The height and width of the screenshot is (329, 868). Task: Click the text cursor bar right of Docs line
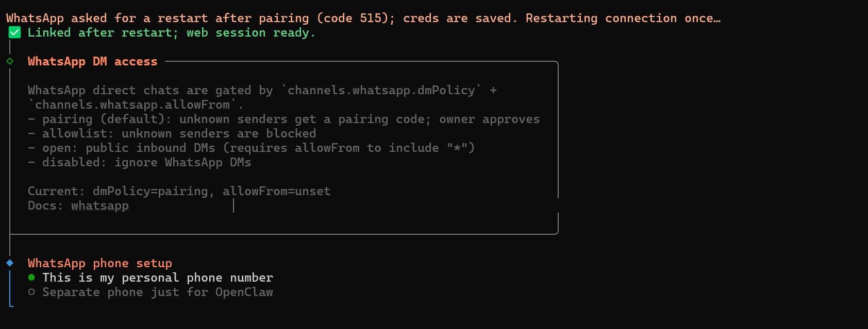click(233, 205)
